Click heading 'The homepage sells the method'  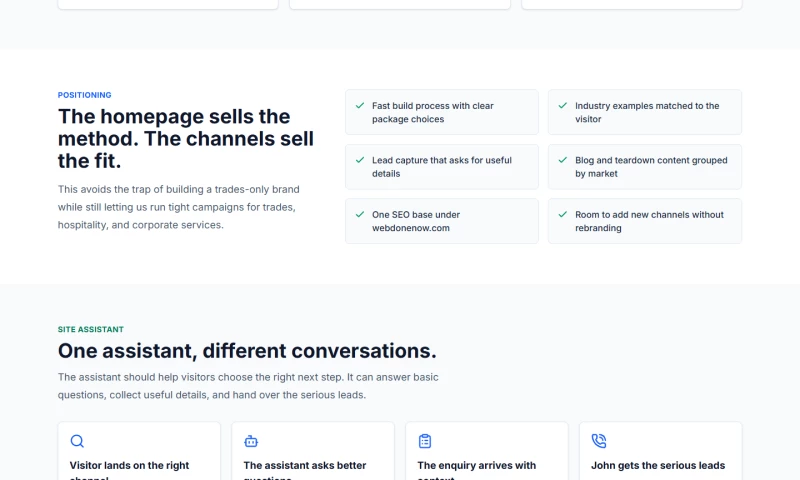[186, 139]
